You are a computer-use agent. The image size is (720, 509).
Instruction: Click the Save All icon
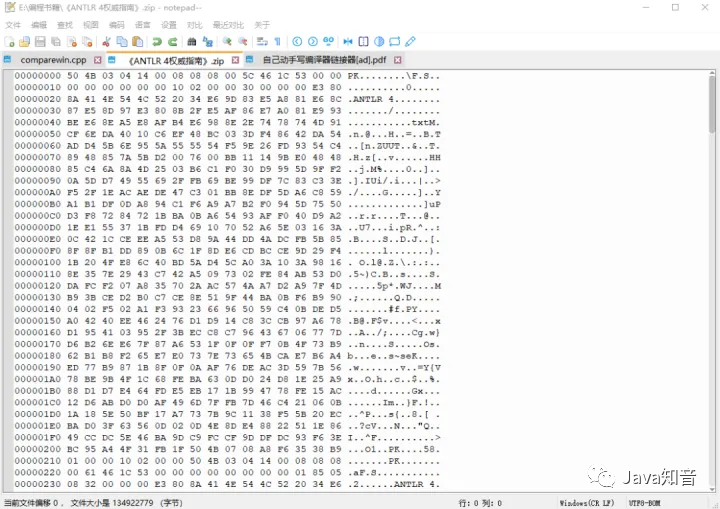[56, 42]
